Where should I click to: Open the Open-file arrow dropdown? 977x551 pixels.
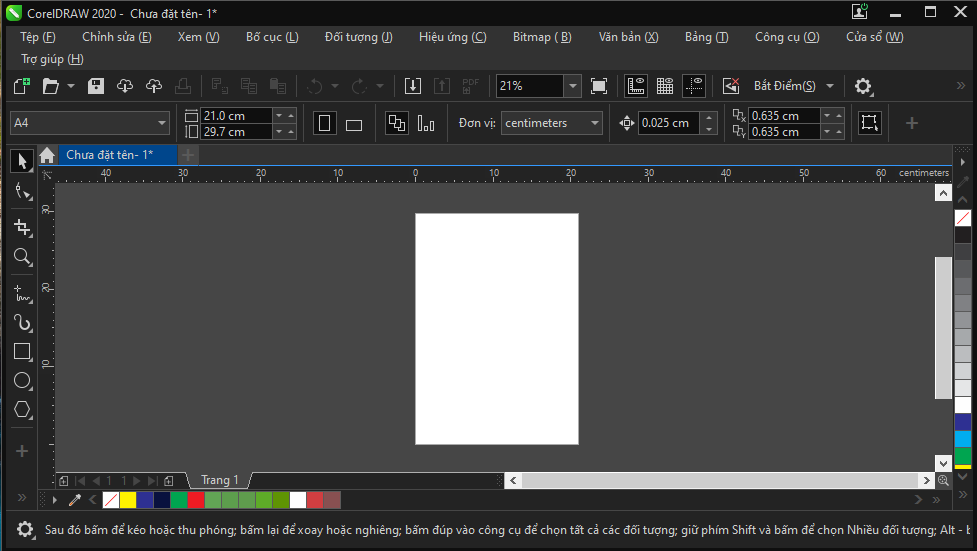click(71, 86)
